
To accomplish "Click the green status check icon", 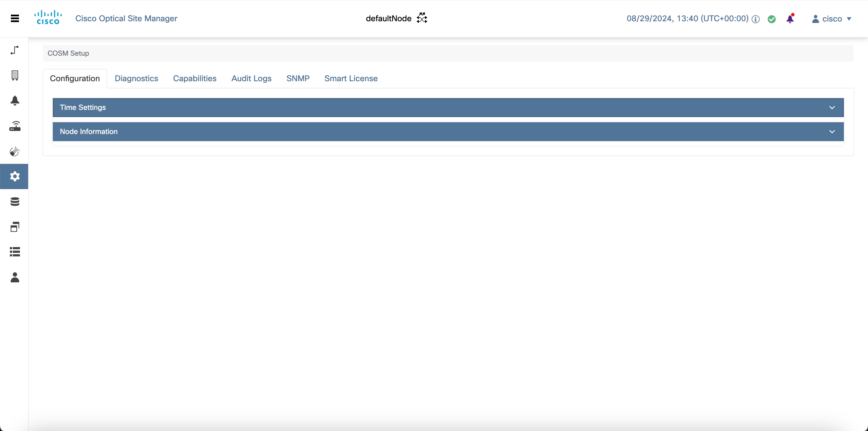I will coord(772,19).
